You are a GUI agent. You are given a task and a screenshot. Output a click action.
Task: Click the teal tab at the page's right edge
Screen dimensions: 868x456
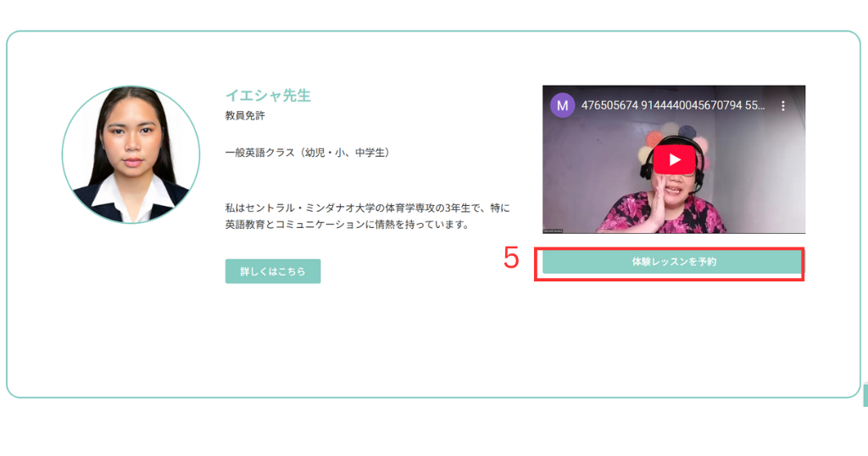pos(865,396)
